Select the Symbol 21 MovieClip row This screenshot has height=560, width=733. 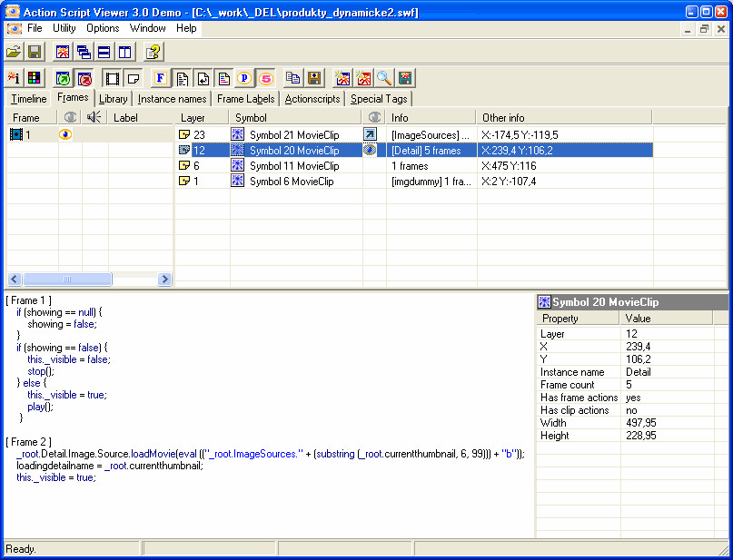point(414,135)
